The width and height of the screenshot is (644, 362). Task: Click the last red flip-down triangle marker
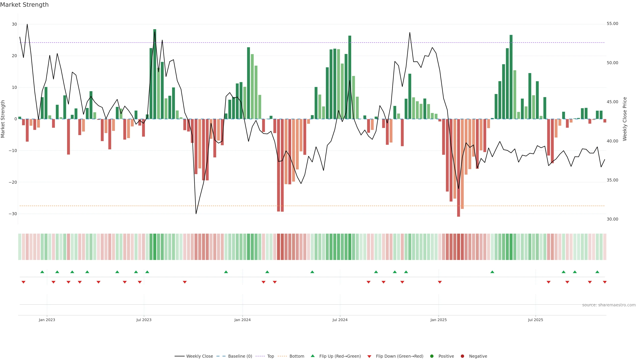click(605, 282)
